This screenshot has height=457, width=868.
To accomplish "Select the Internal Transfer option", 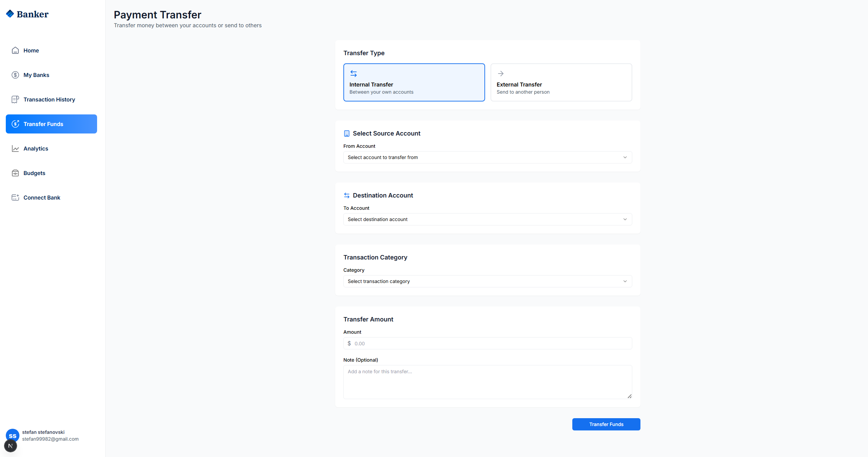I will coord(414,82).
